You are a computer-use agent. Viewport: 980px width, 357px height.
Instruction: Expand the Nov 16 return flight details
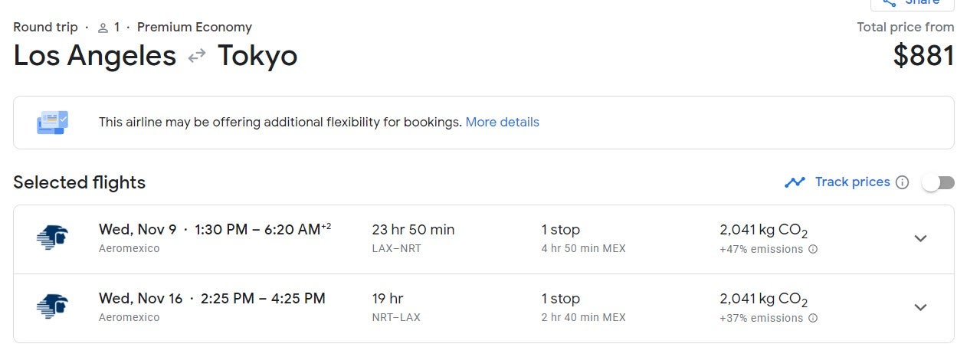921,307
